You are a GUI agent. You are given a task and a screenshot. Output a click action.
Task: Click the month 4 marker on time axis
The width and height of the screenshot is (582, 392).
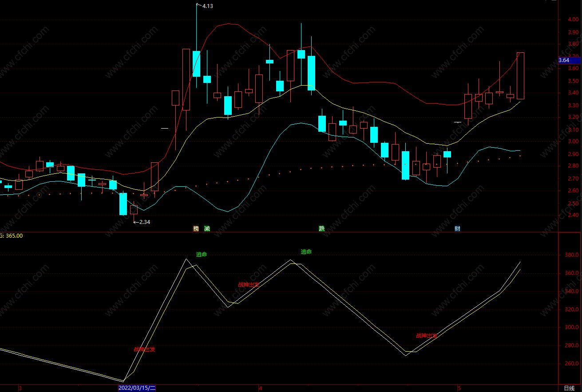pos(260,388)
